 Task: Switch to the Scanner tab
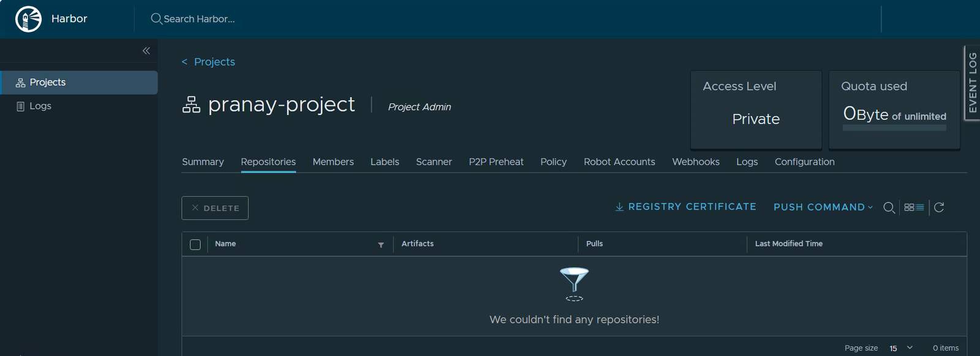coord(434,162)
